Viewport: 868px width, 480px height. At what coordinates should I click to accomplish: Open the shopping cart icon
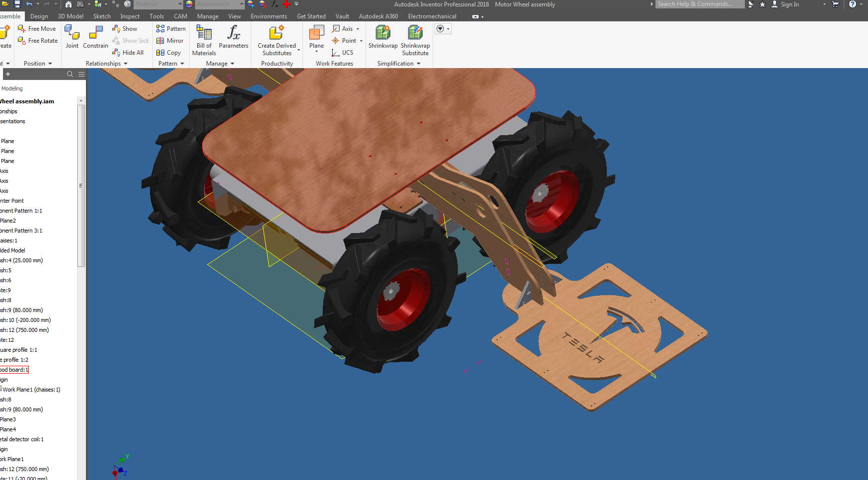[835, 4]
